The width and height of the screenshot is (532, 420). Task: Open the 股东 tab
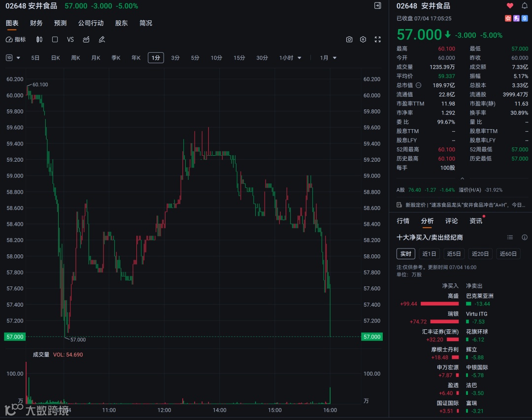(x=122, y=23)
